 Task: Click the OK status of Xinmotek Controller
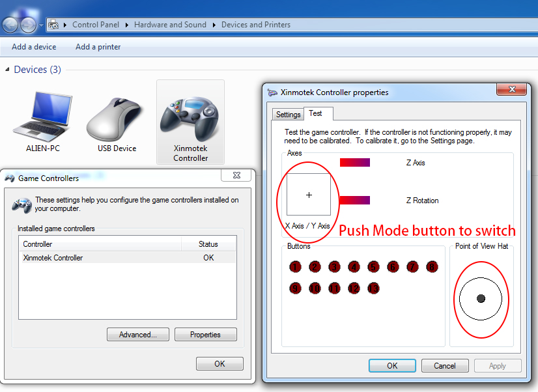pos(208,258)
